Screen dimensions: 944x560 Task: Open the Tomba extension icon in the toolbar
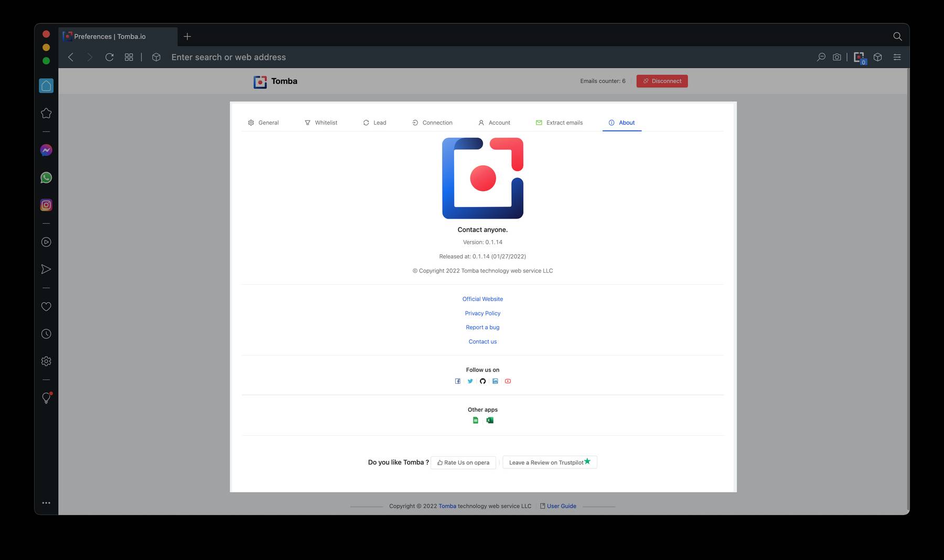860,58
